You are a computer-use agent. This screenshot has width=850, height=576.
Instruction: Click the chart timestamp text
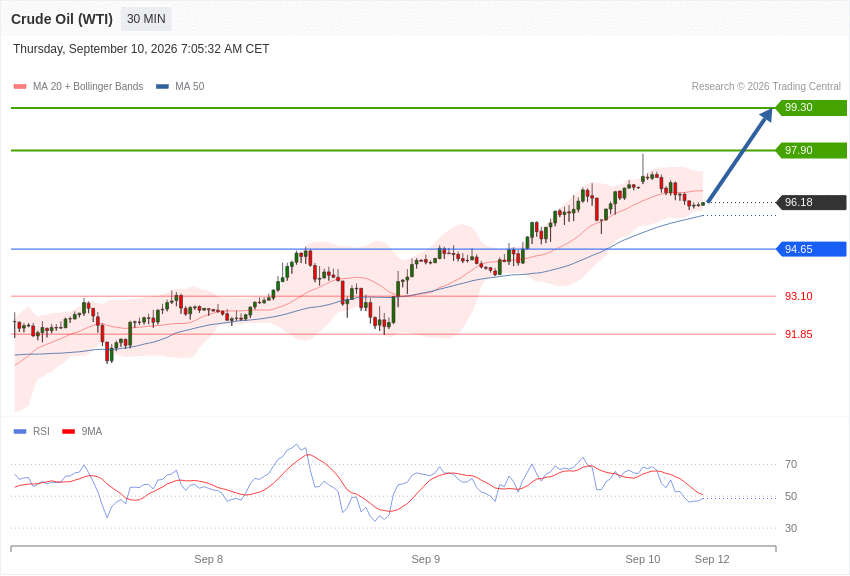pyautogui.click(x=141, y=49)
